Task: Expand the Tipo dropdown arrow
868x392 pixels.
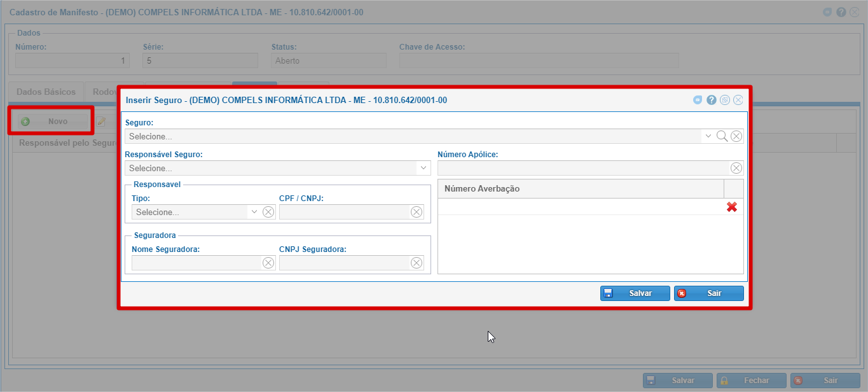Action: tap(254, 212)
